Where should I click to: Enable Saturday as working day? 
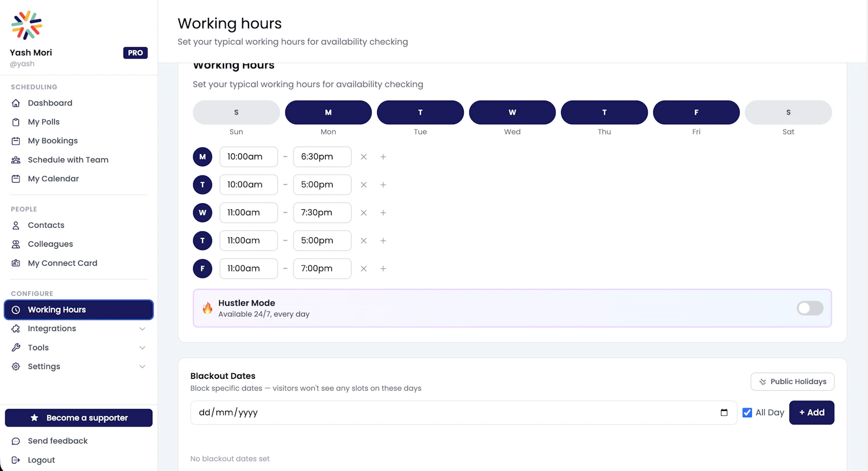(788, 112)
